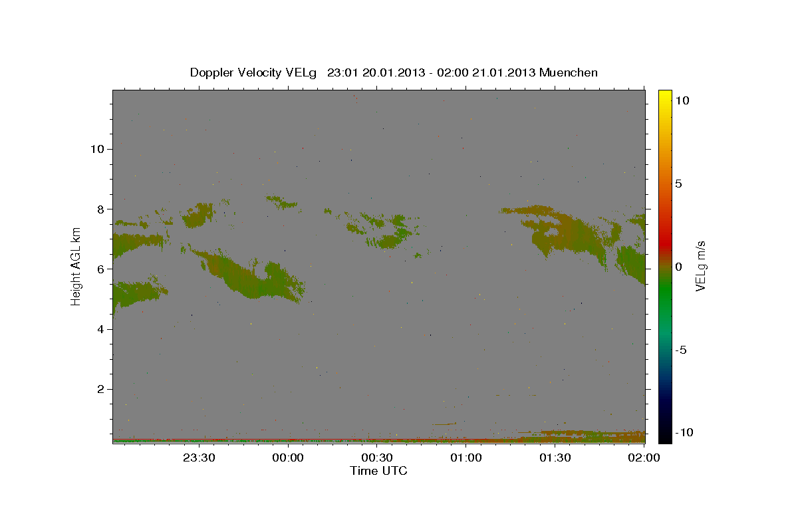Image resolution: width=798 pixels, height=532 pixels.
Task: Click the height axis label '6'
Action: tap(100, 269)
